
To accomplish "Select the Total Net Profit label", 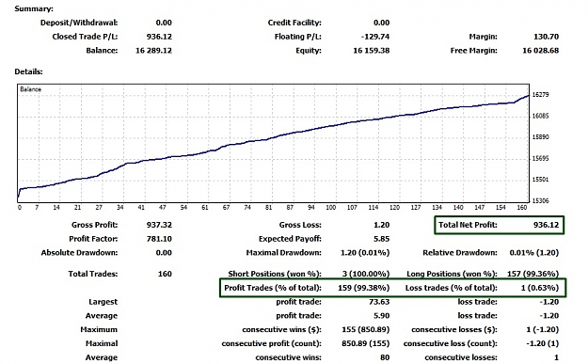I will (468, 225).
